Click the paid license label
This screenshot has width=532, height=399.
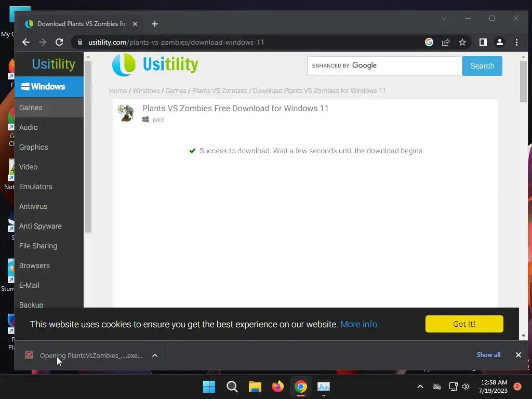click(158, 119)
